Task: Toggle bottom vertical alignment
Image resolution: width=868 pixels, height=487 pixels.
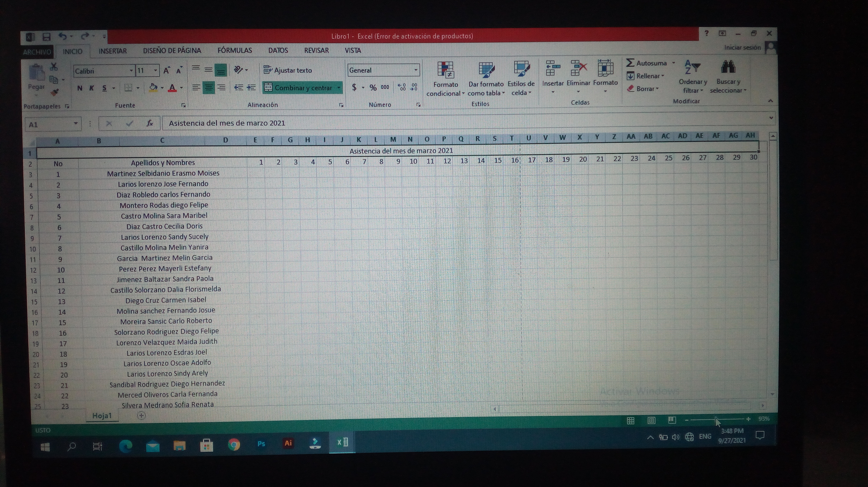Action: point(221,70)
